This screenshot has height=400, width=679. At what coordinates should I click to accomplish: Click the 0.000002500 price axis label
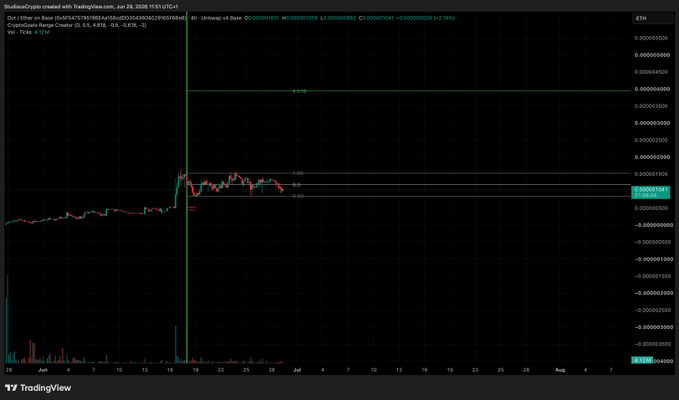click(651, 140)
